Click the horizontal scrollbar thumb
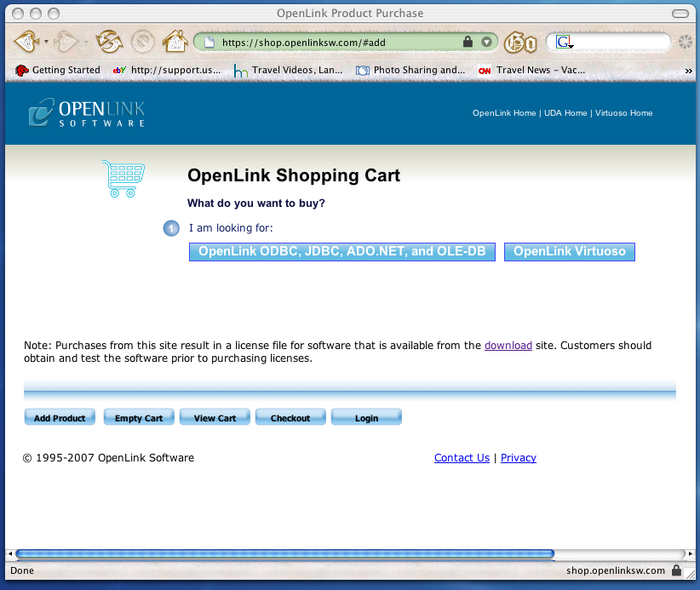The image size is (700, 590). (284, 554)
